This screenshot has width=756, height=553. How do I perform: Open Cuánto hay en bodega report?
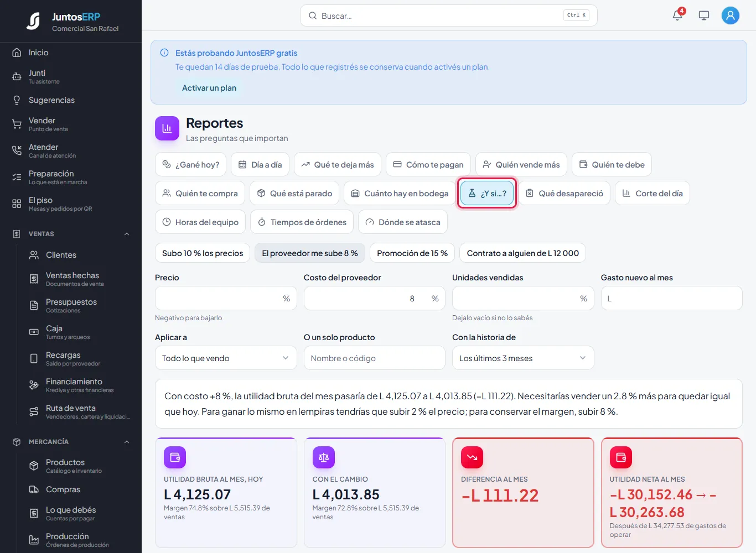click(x=400, y=193)
